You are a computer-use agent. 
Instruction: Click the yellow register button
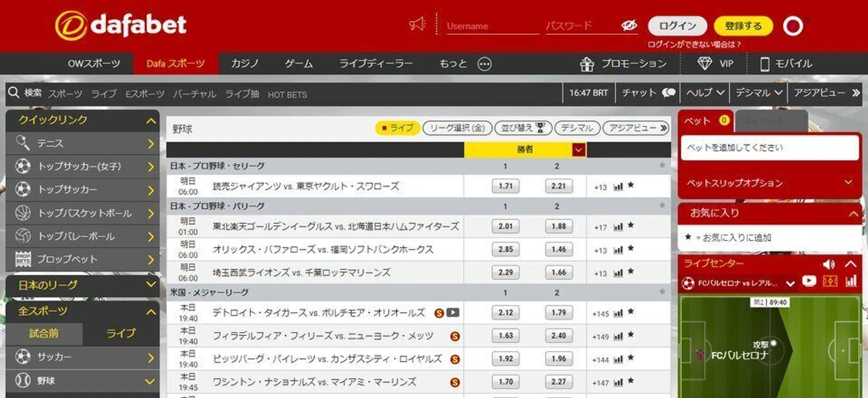point(743,26)
